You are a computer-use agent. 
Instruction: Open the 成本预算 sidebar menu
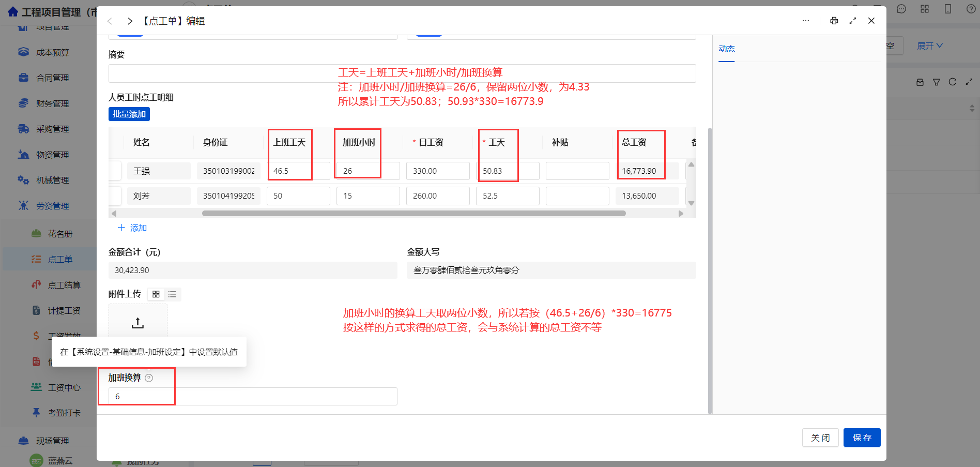click(52, 52)
